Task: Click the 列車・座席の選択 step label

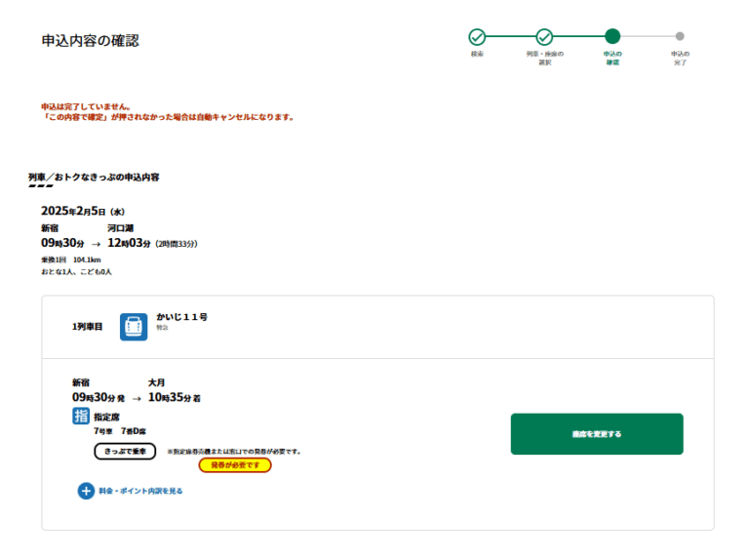Action: (544, 58)
